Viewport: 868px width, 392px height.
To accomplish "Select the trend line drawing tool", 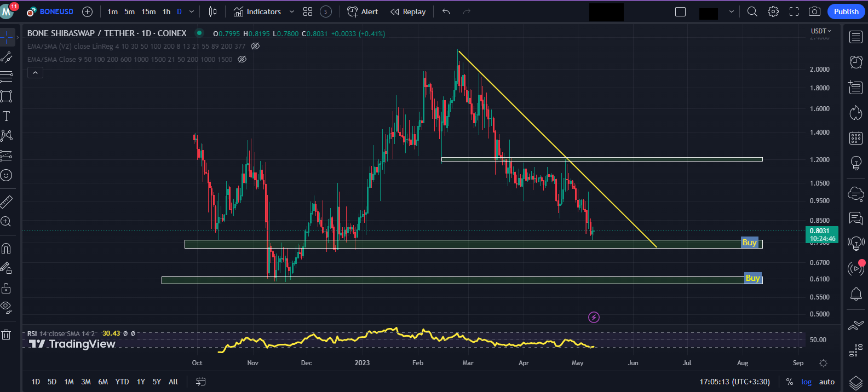I will (7, 57).
